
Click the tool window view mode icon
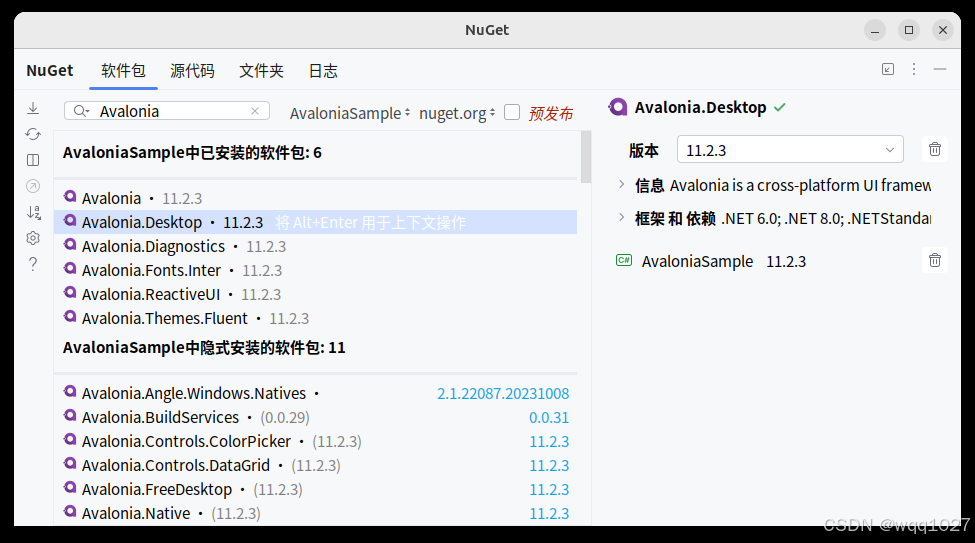tap(888, 69)
